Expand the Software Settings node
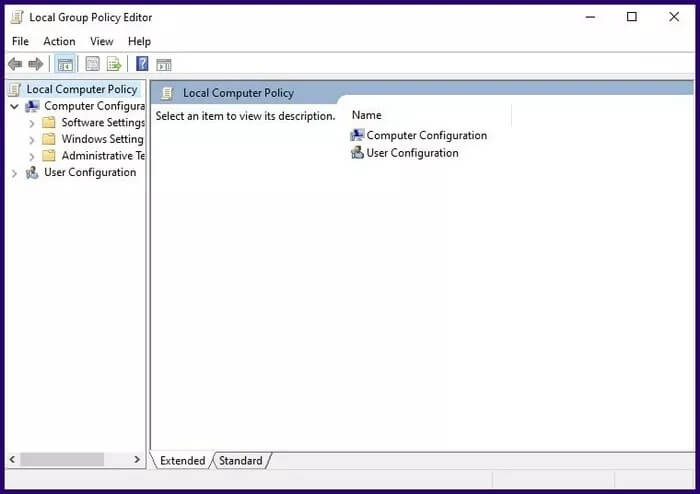The width and height of the screenshot is (700, 494). tap(31, 123)
